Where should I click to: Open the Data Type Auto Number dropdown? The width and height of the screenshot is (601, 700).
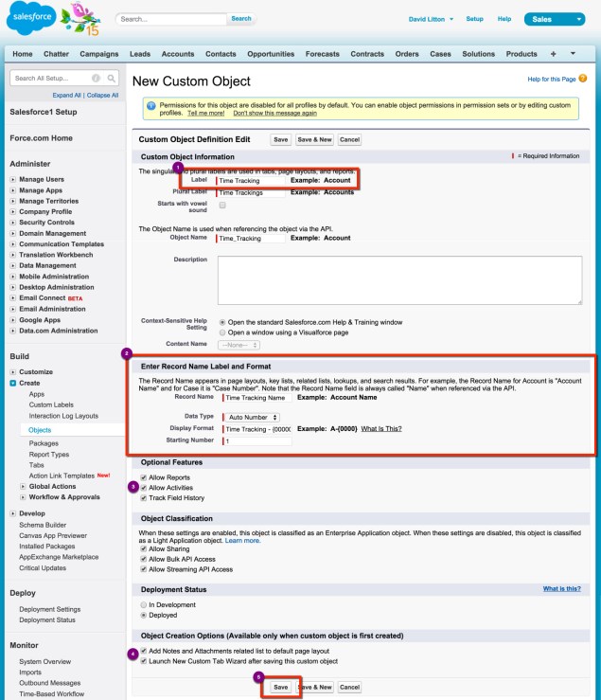(253, 417)
